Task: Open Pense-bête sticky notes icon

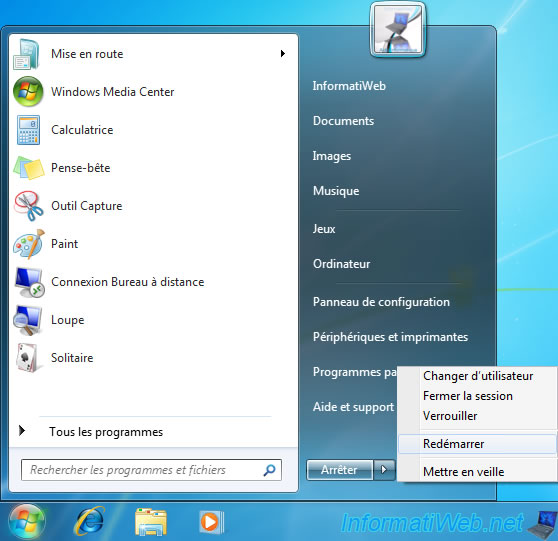Action: pyautogui.click(x=28, y=168)
